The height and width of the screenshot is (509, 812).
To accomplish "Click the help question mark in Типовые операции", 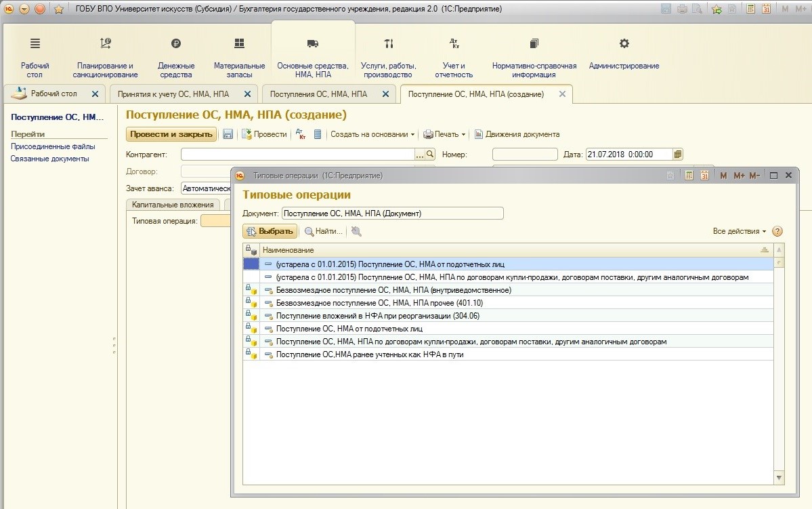I will tap(777, 231).
